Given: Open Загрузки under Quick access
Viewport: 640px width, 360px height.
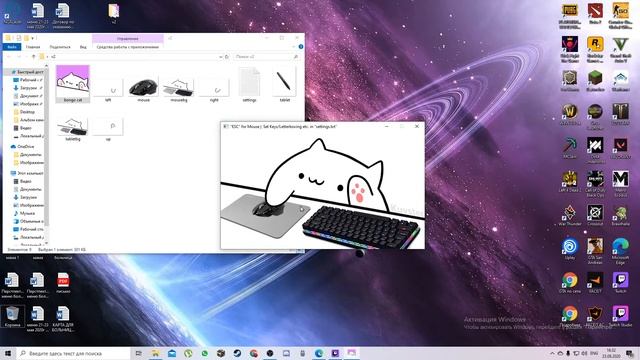Looking at the screenshot, I should (28, 88).
